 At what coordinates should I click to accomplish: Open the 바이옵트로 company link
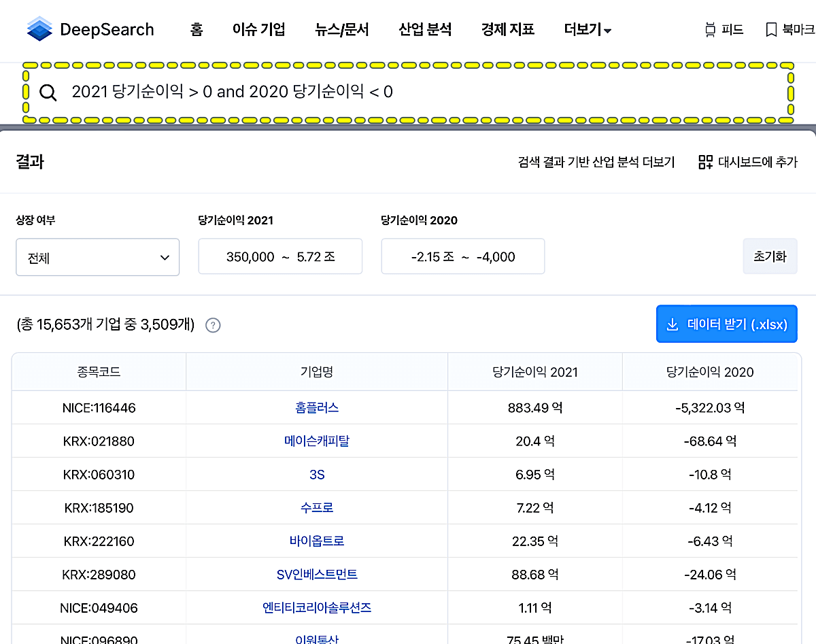[x=317, y=541]
